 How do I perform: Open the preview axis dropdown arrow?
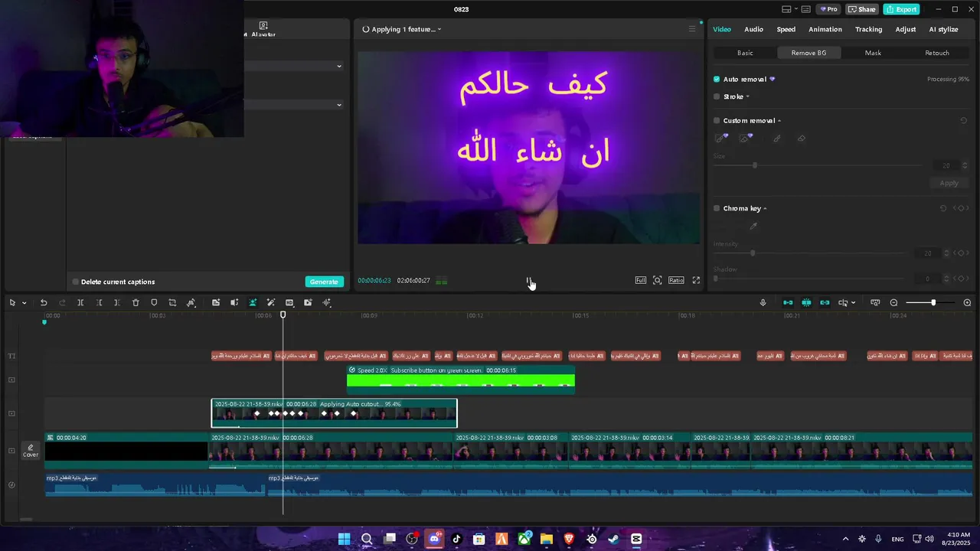pos(853,303)
